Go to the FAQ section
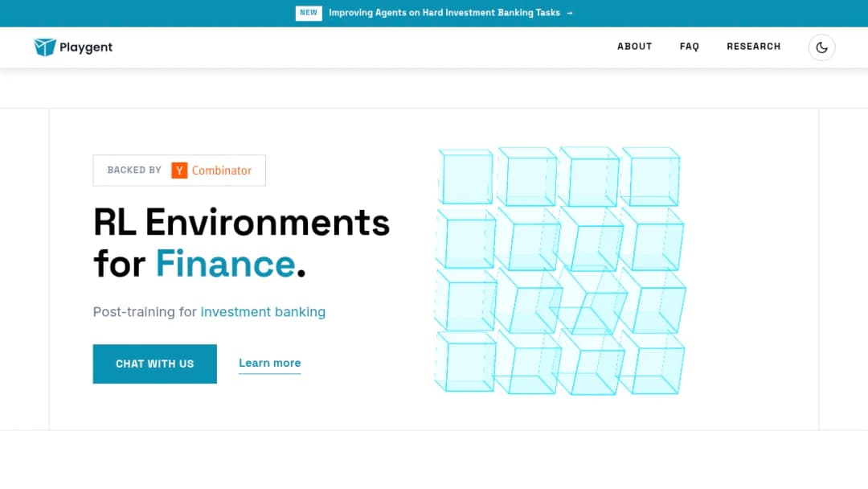868x489 pixels. [690, 47]
